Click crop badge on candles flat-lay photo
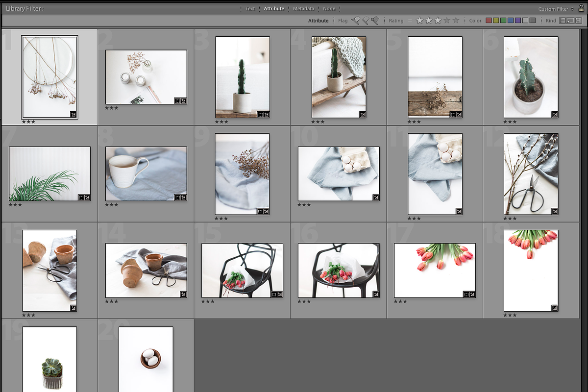The image size is (588, 392). tap(177, 101)
